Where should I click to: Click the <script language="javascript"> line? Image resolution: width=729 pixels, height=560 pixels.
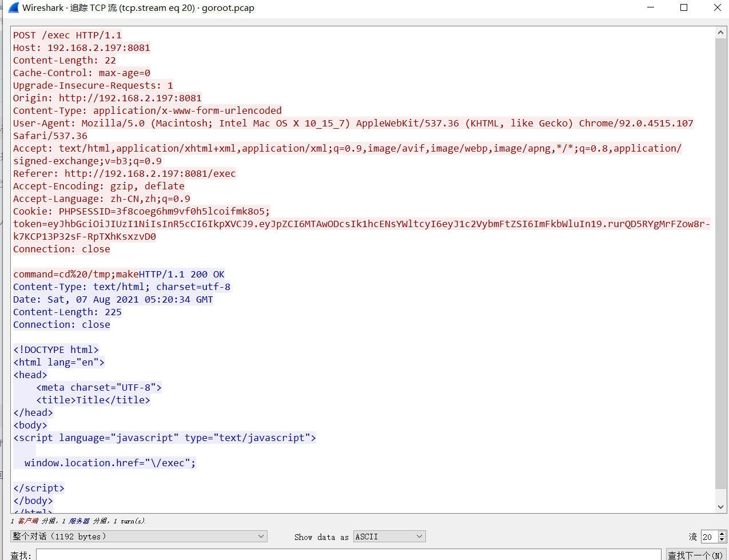click(x=165, y=438)
